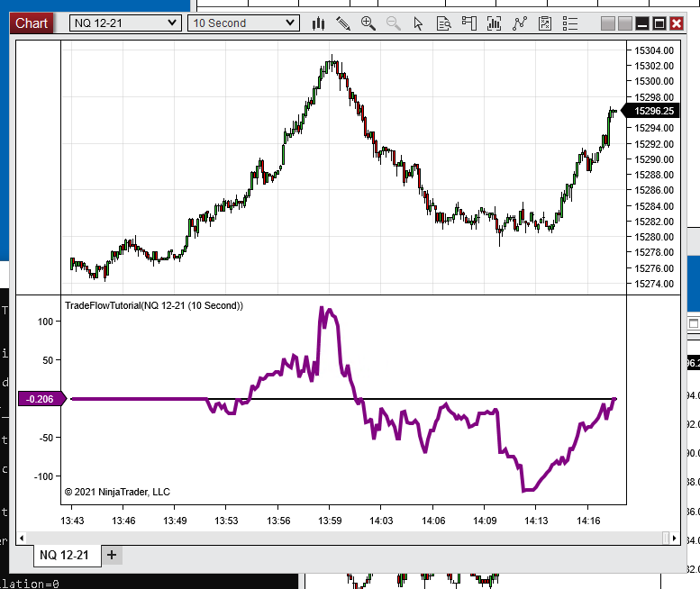Click the 15304.00 price axis label

(x=654, y=50)
